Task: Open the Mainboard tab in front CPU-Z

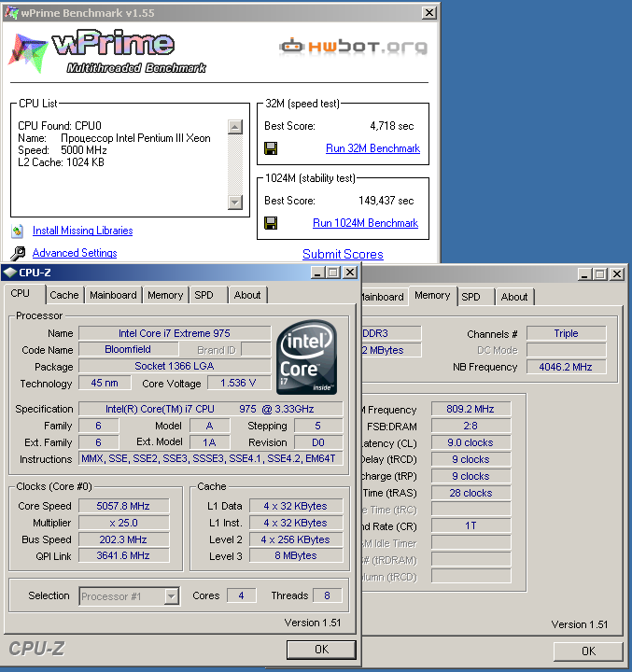Action: pos(113,295)
